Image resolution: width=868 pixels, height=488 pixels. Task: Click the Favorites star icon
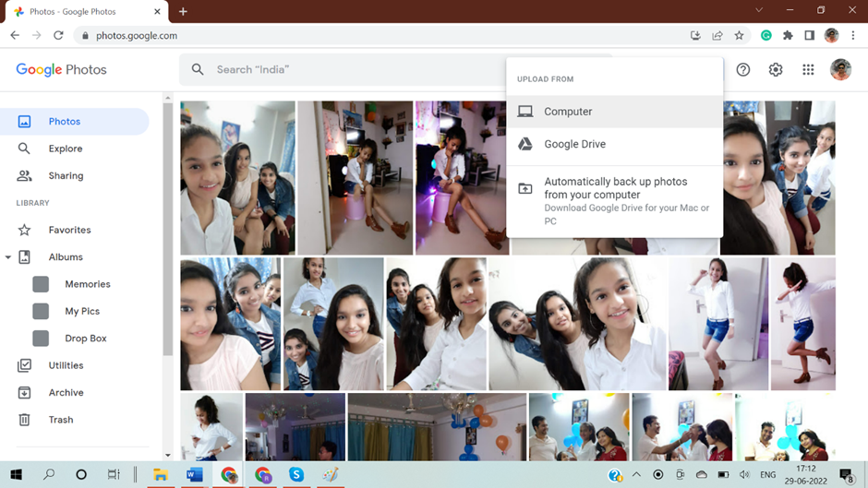(24, 230)
